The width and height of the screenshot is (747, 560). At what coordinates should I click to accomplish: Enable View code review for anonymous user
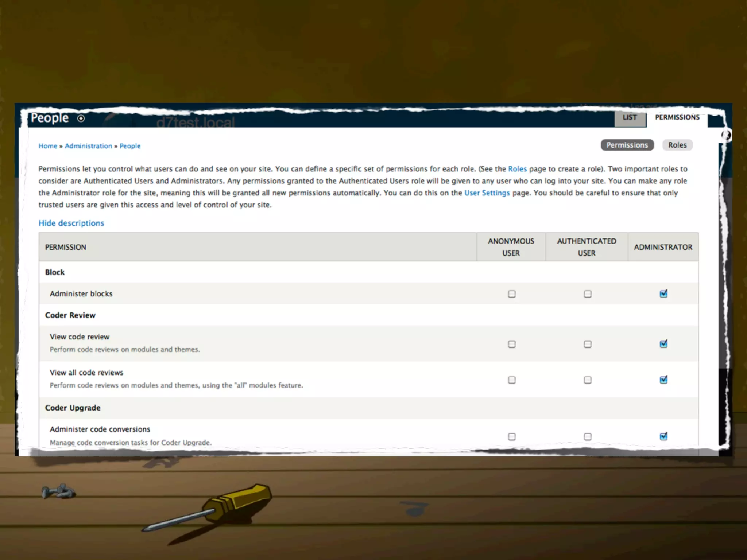[512, 344]
